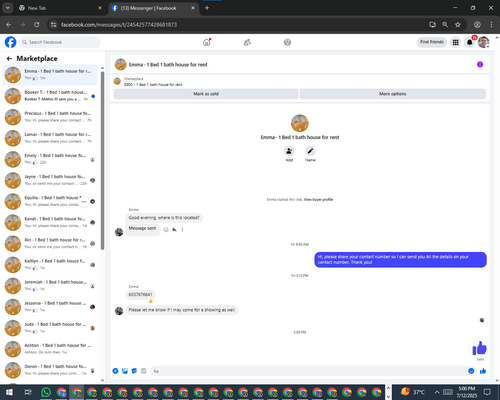React to the 'Message sent' bubble
This screenshot has width=500, height=400.
coord(166,230)
